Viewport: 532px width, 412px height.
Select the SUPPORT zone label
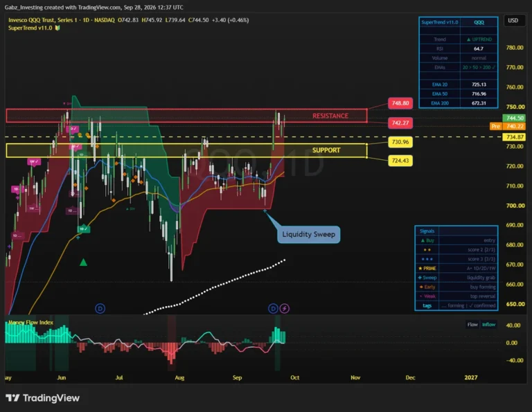click(326, 150)
